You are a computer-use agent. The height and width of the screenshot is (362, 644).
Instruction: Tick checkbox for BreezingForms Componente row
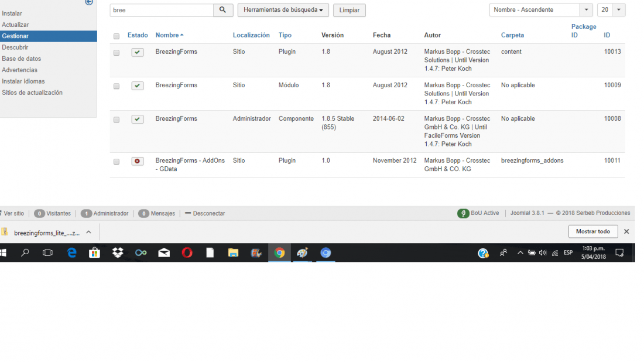pos(117,119)
